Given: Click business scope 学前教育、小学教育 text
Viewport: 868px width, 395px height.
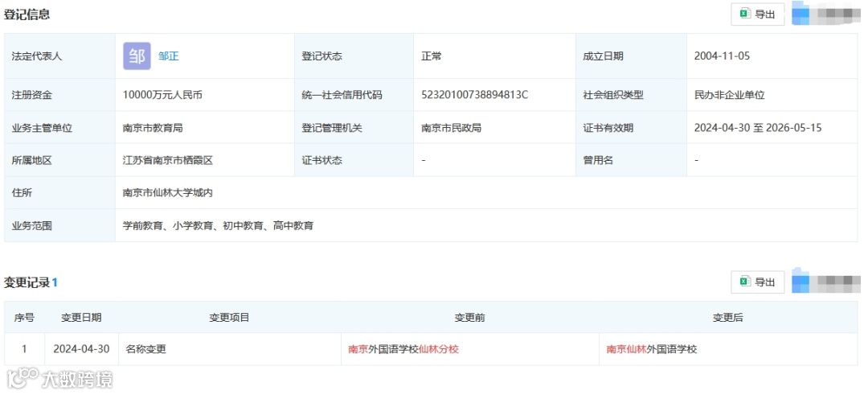Looking at the screenshot, I should click(x=167, y=226).
